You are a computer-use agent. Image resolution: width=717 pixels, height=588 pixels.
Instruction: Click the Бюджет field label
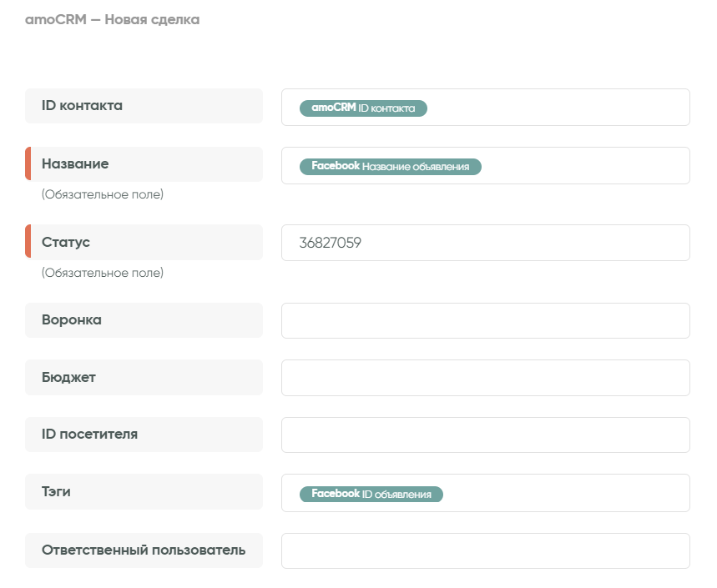pos(68,377)
